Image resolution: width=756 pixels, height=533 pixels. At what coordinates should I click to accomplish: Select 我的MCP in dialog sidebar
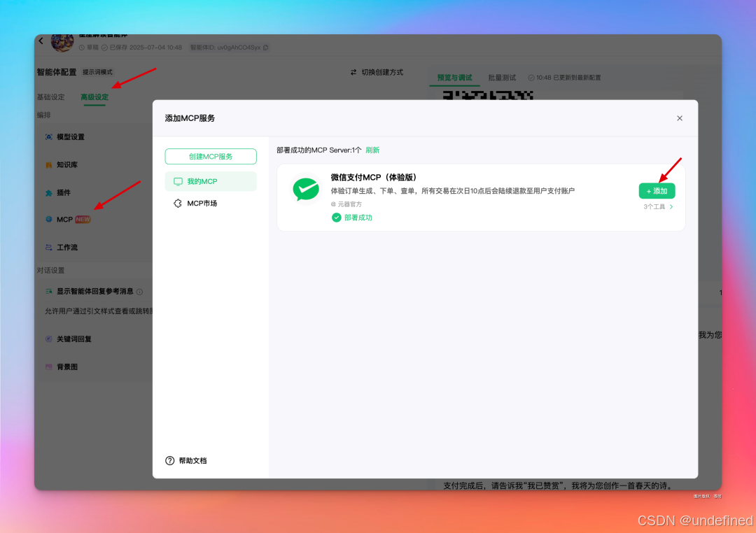click(x=211, y=181)
